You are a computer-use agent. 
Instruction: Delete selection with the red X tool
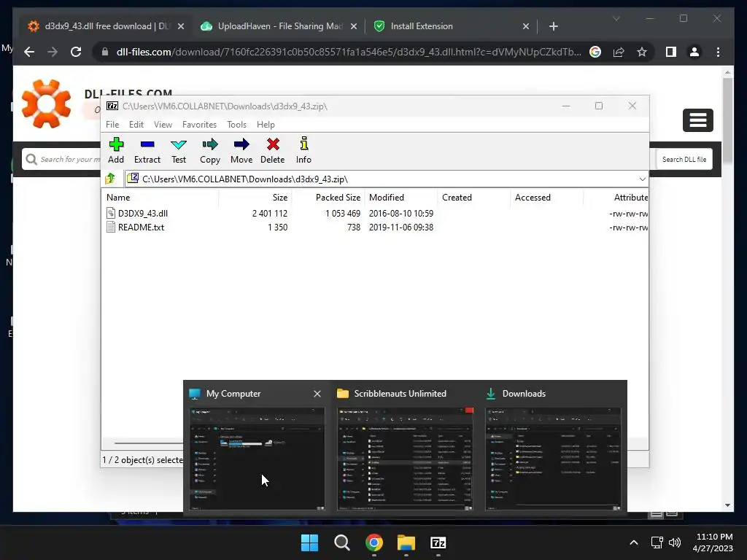273,150
